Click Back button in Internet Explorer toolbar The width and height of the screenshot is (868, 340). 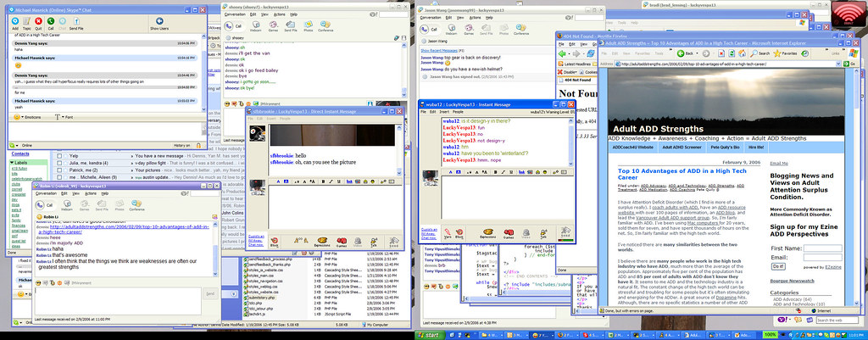(x=684, y=53)
